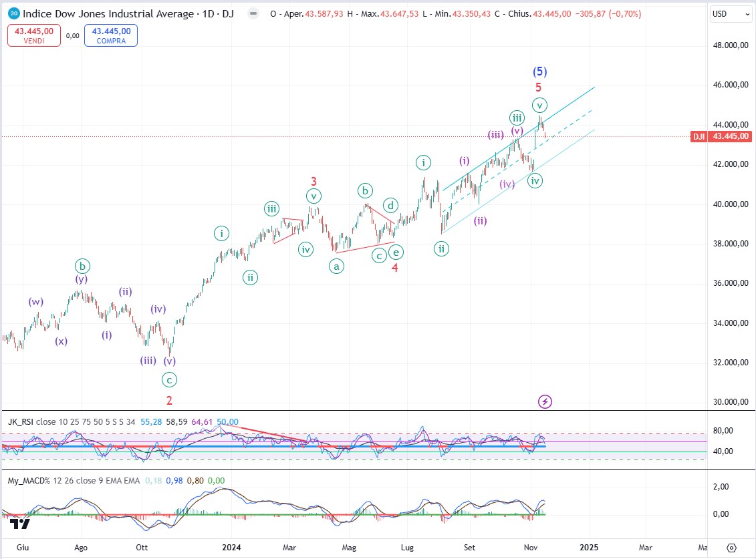
Task: Click the 48.000,00 price scale label
Action: pos(731,45)
